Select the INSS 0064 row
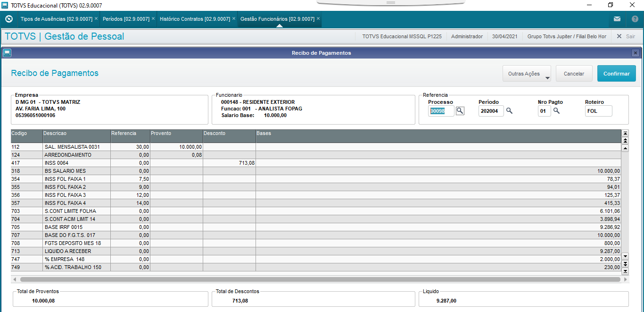 coord(316,163)
